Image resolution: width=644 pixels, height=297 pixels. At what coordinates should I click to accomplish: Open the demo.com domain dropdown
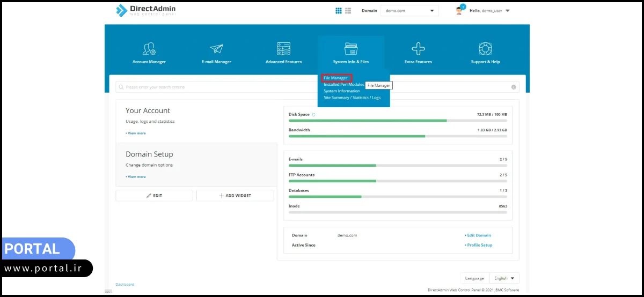[409, 10]
